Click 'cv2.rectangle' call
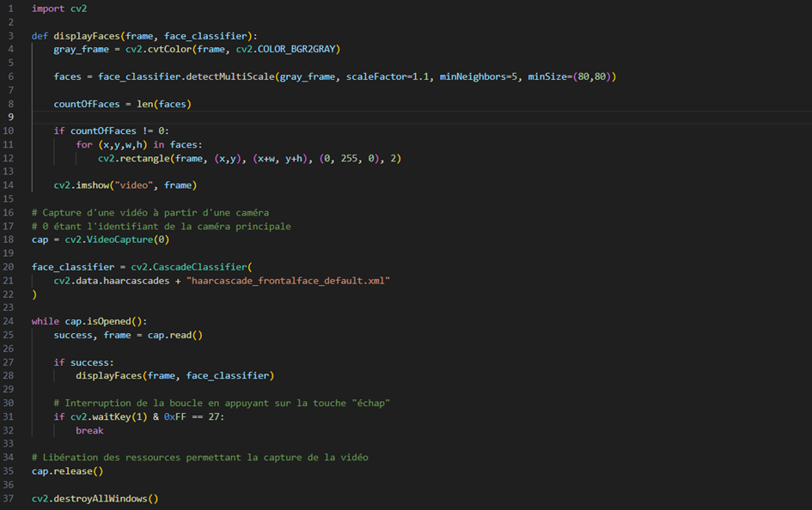Screen dimensions: 812x510 [x=133, y=158]
